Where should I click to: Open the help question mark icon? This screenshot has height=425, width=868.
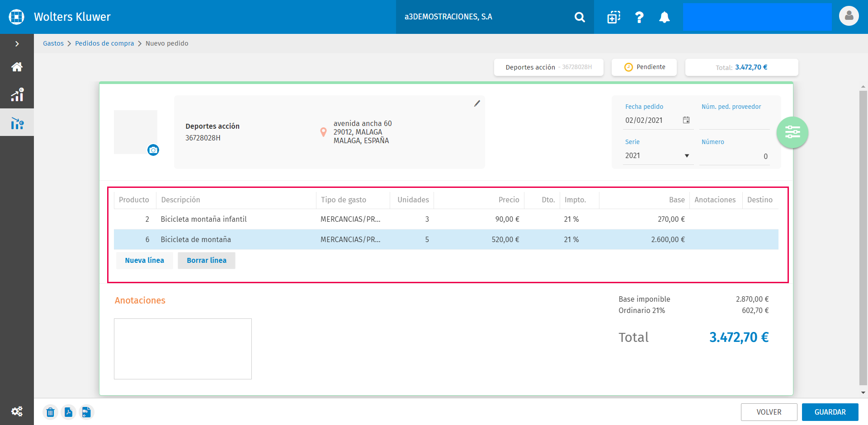point(639,17)
